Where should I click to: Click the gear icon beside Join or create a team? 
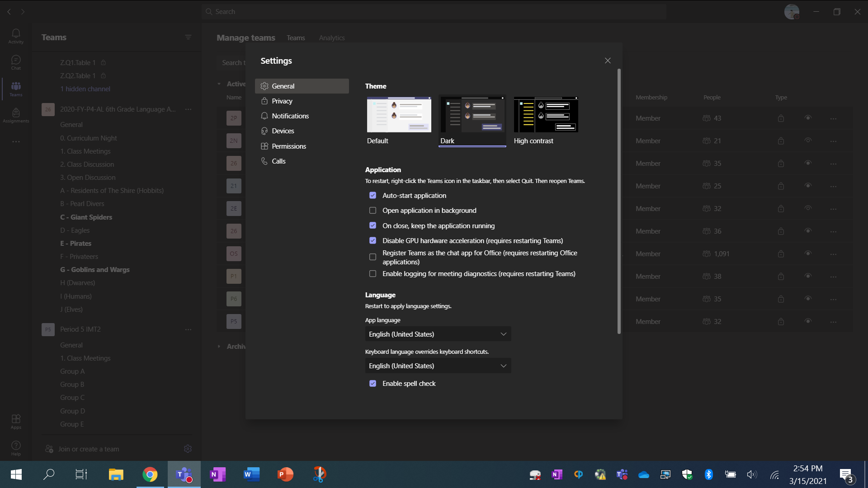(188, 449)
